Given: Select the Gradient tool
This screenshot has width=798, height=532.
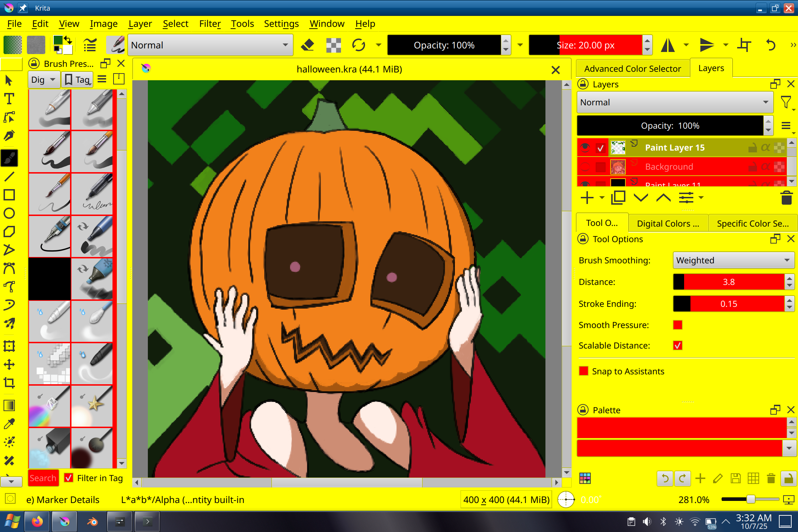Looking at the screenshot, I should pyautogui.click(x=9, y=405).
